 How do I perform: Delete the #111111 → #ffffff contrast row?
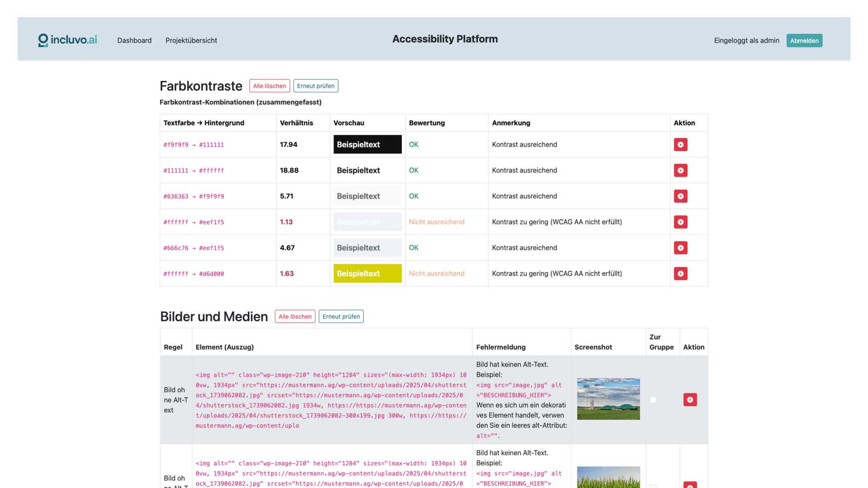coord(680,170)
